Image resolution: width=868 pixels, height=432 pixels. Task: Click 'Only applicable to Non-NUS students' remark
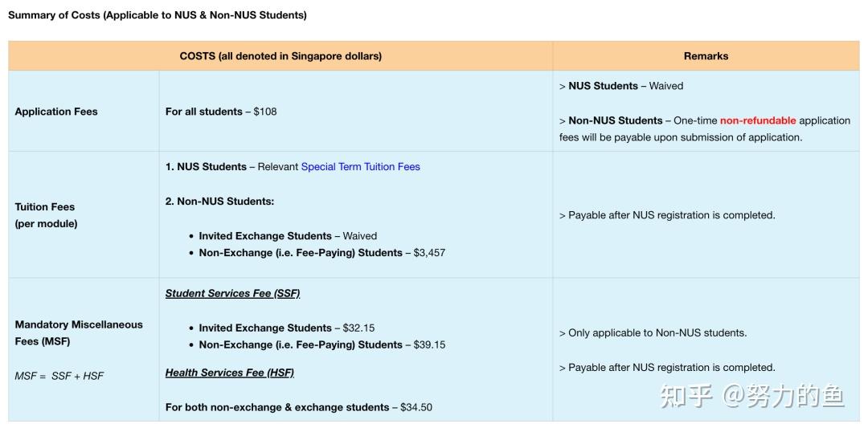pos(653,333)
